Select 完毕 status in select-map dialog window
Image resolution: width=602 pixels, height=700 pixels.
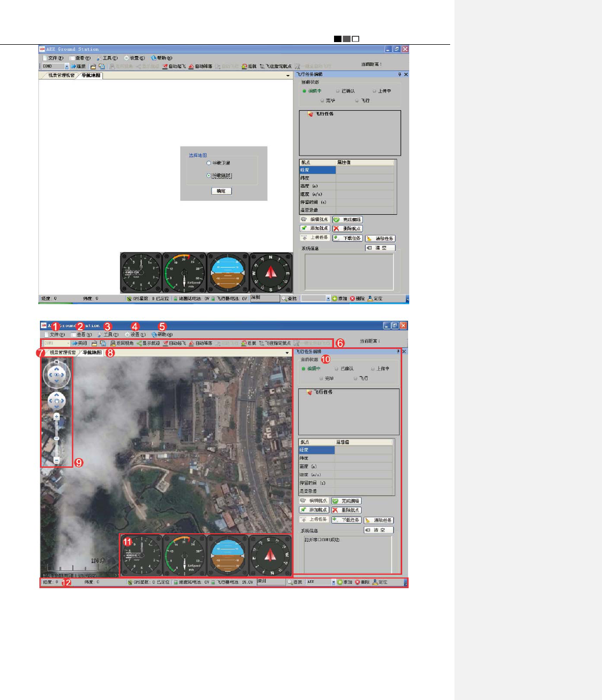328,101
